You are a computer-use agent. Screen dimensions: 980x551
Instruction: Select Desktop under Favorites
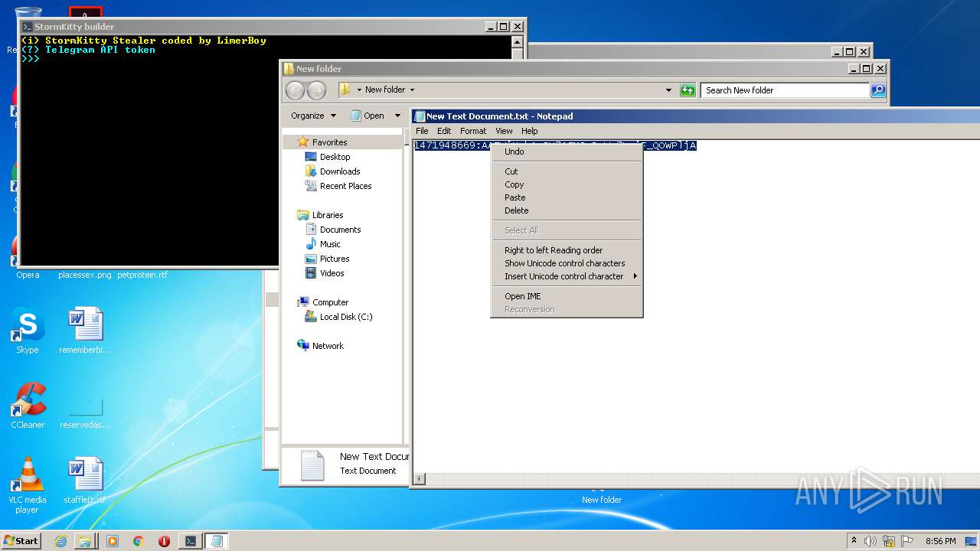pyautogui.click(x=335, y=157)
